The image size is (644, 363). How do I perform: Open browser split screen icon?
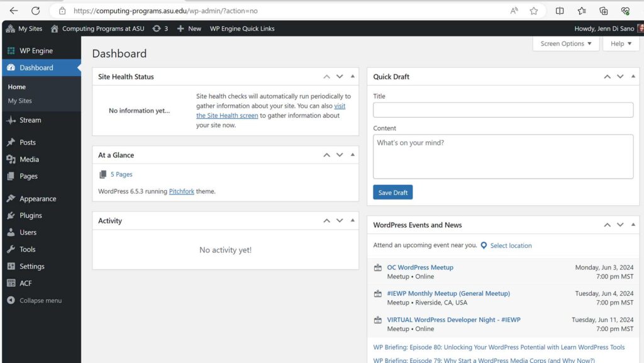(559, 11)
